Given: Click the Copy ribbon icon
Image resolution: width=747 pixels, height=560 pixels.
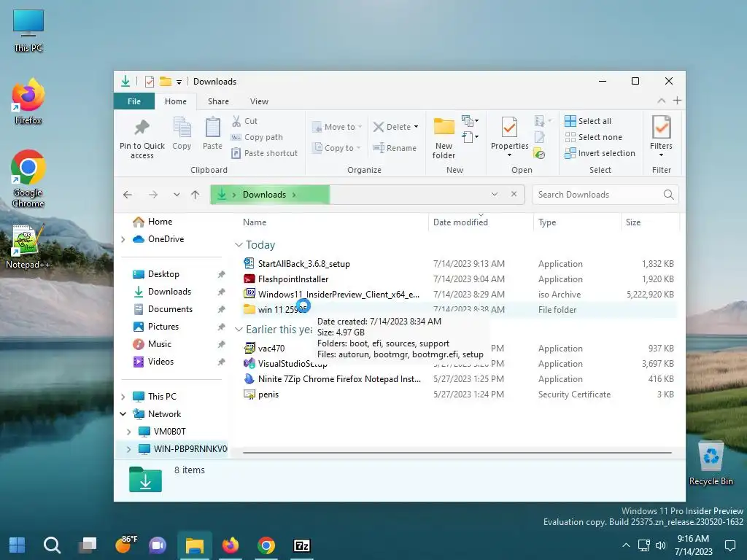Looking at the screenshot, I should [x=182, y=133].
